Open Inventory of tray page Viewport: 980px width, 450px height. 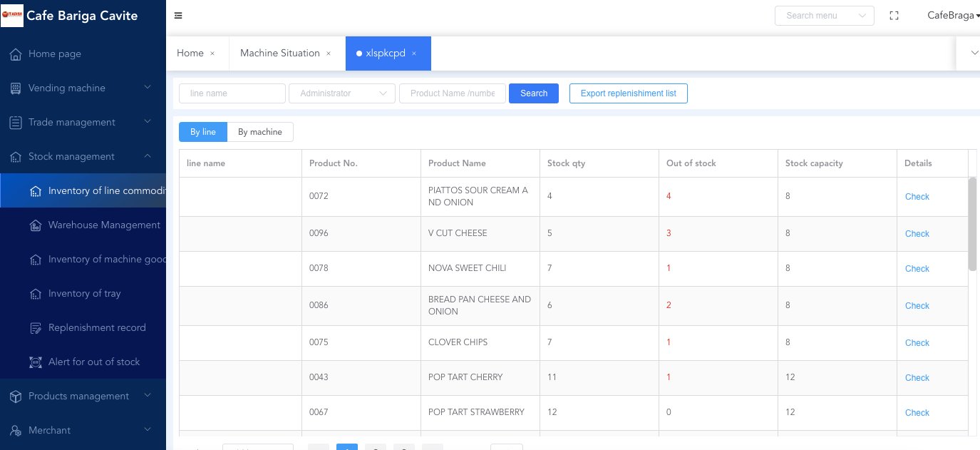click(x=84, y=293)
